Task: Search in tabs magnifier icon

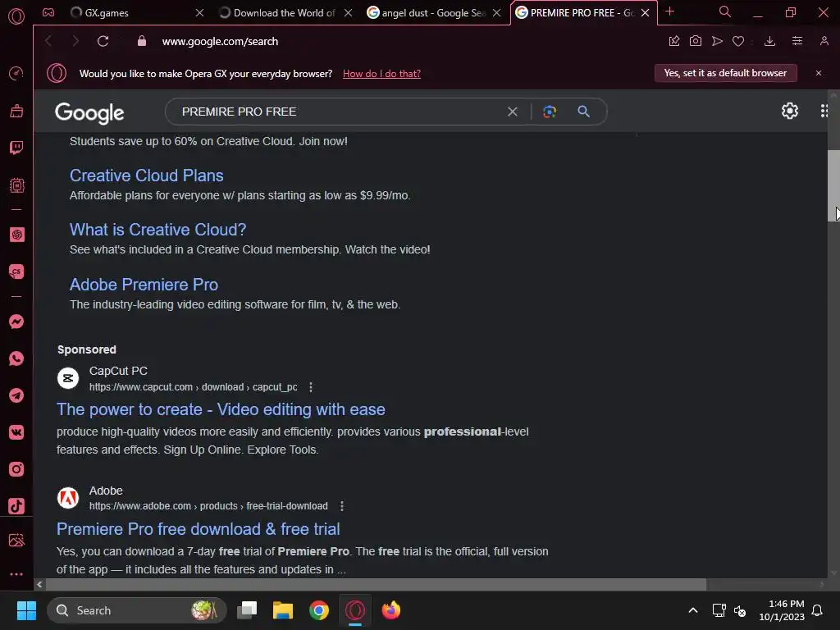Action: coord(725,11)
